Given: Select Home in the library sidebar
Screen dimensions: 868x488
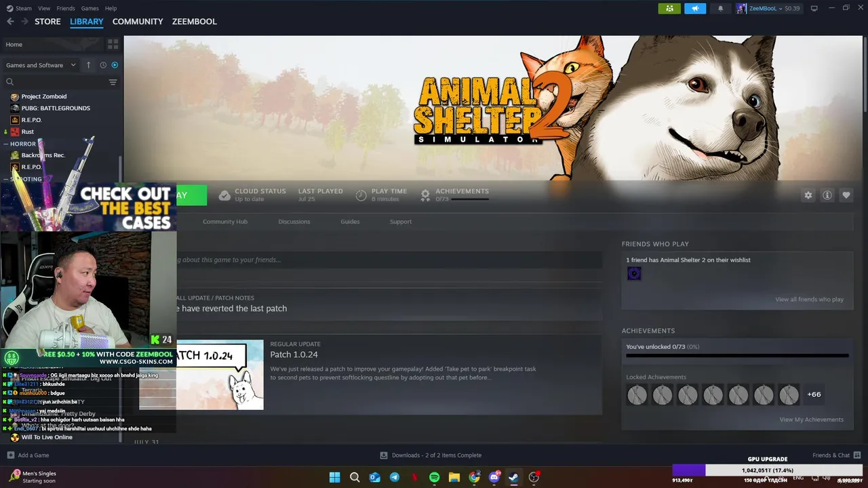Looking at the screenshot, I should (53, 44).
